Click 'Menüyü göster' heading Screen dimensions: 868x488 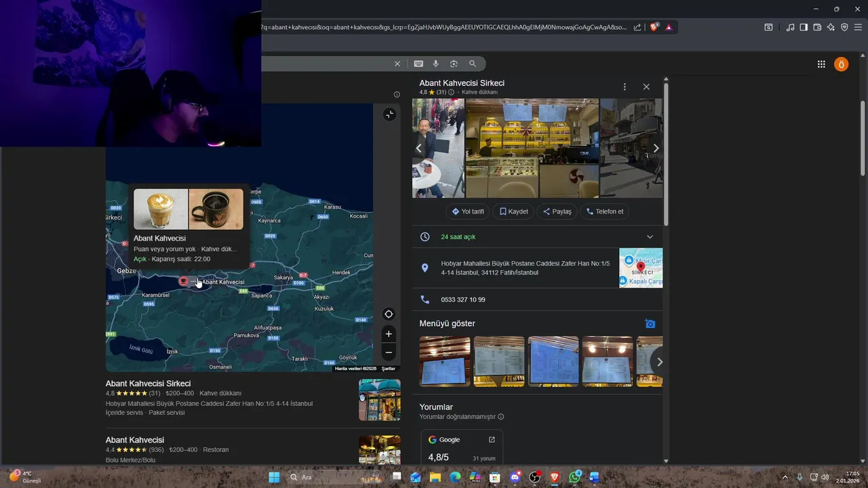[x=447, y=323]
